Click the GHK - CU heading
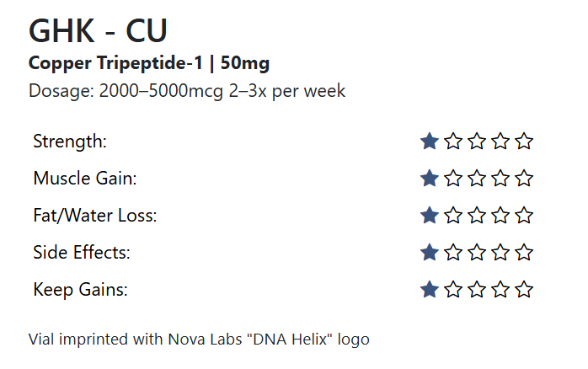This screenshot has width=588, height=369. 98,31
